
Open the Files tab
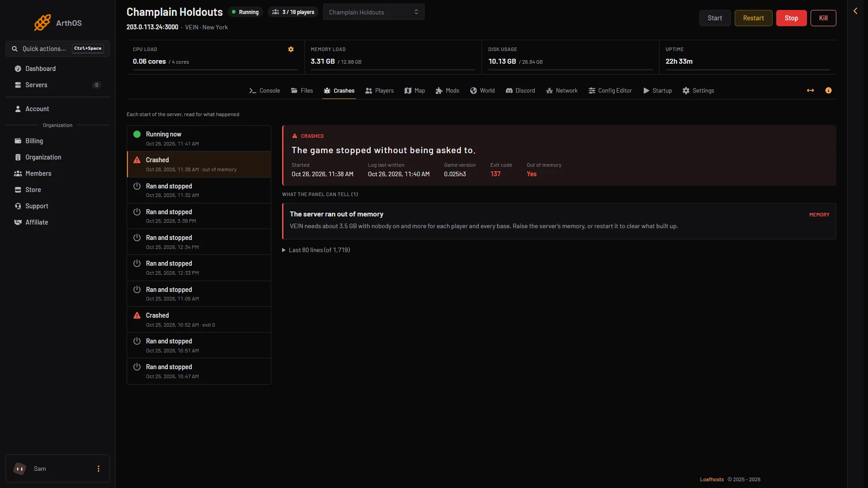(x=302, y=90)
